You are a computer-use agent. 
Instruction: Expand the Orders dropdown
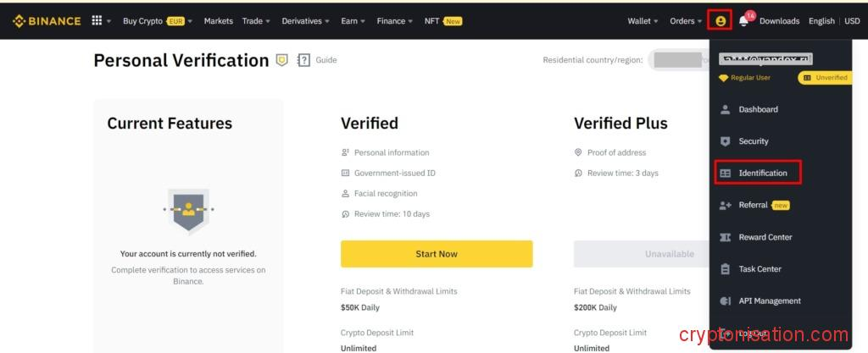coord(686,21)
